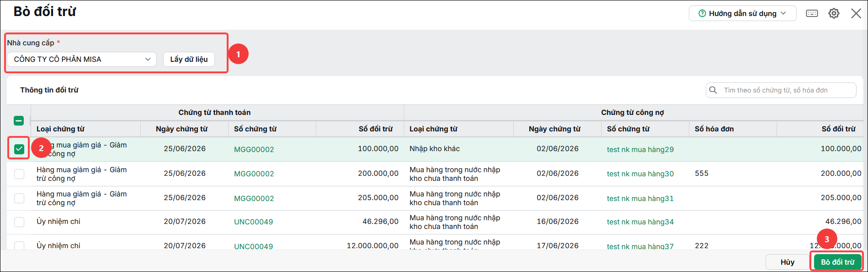Expand the Nhà cung cấp supplier dropdown
Image resolution: width=868 pixels, height=272 pixels.
82,59
